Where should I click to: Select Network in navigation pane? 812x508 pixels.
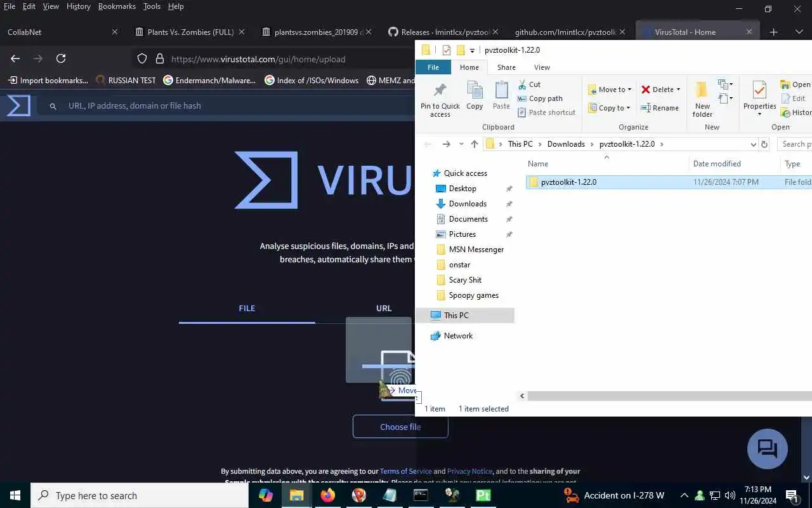click(458, 336)
